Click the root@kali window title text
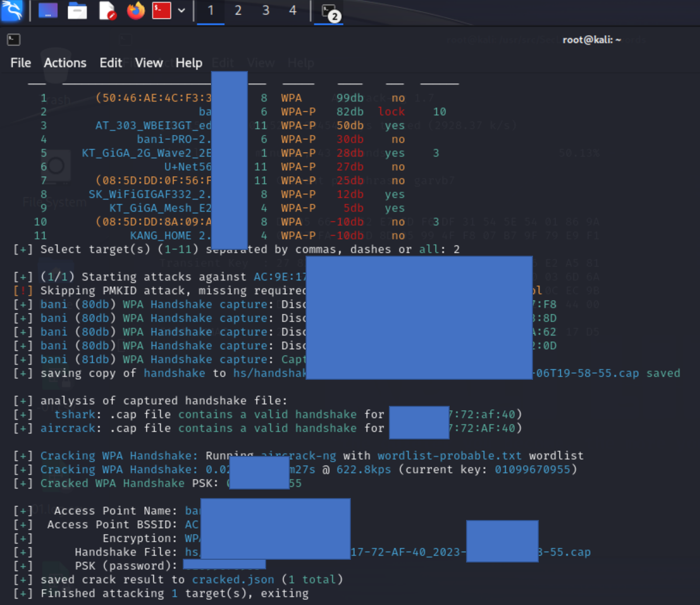 [592, 40]
